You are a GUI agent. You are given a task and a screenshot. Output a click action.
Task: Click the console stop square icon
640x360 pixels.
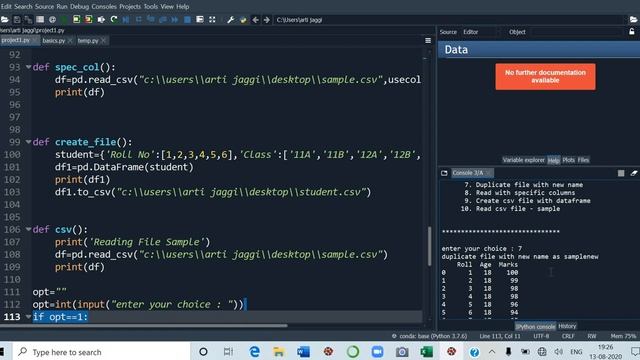click(x=621, y=173)
